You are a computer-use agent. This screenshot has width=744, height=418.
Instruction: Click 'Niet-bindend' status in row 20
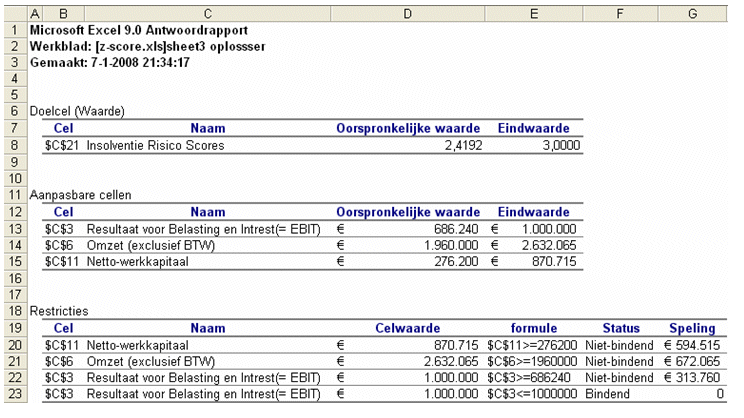(619, 345)
